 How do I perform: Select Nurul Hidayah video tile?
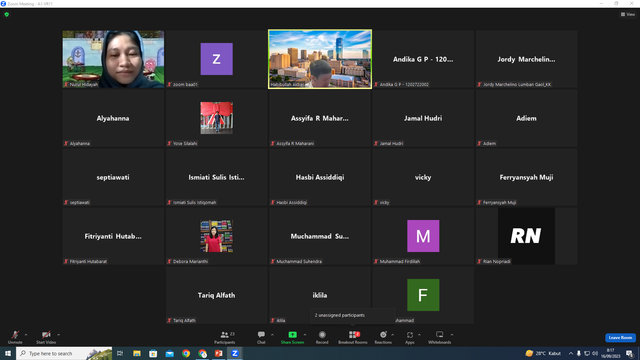[x=113, y=59]
